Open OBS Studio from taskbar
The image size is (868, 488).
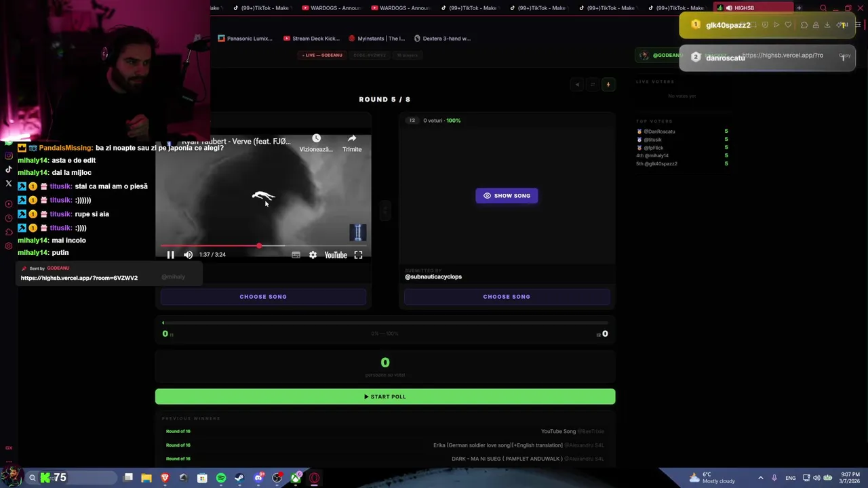click(277, 478)
